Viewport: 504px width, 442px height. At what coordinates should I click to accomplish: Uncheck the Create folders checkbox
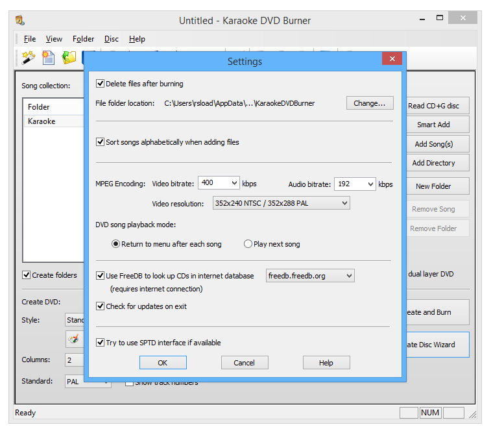tap(27, 275)
